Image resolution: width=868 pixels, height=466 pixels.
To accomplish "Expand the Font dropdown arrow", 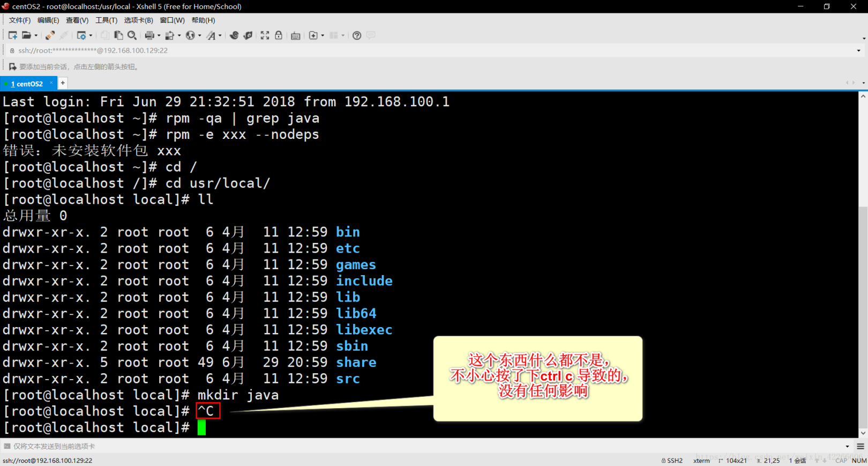I will click(x=220, y=35).
